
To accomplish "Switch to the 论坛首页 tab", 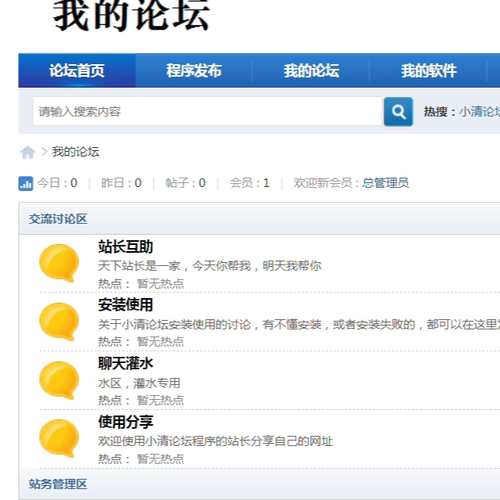I will pyautogui.click(x=77, y=71).
